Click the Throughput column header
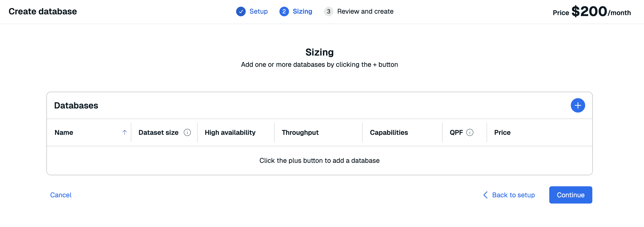The height and width of the screenshot is (227, 644). (300, 132)
